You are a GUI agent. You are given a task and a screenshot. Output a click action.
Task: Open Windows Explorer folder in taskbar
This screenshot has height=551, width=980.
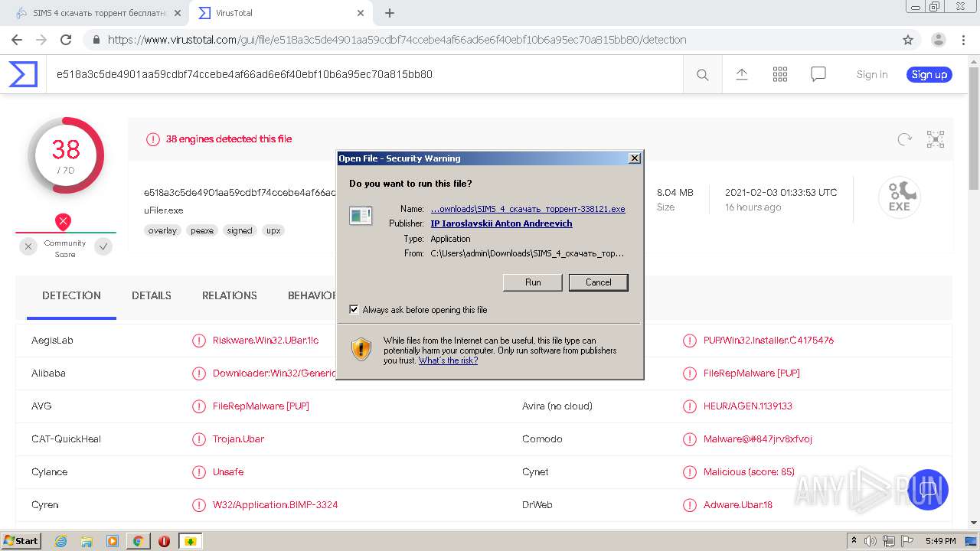coord(87,541)
